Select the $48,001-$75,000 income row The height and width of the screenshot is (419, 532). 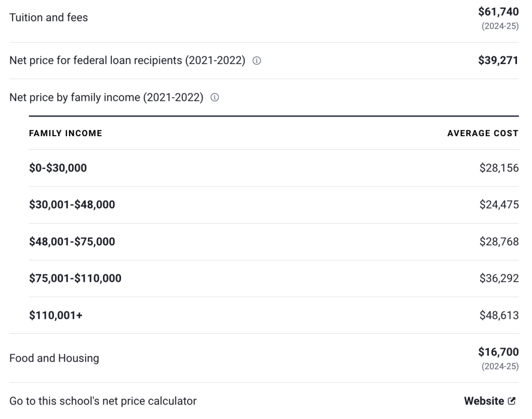coord(72,241)
